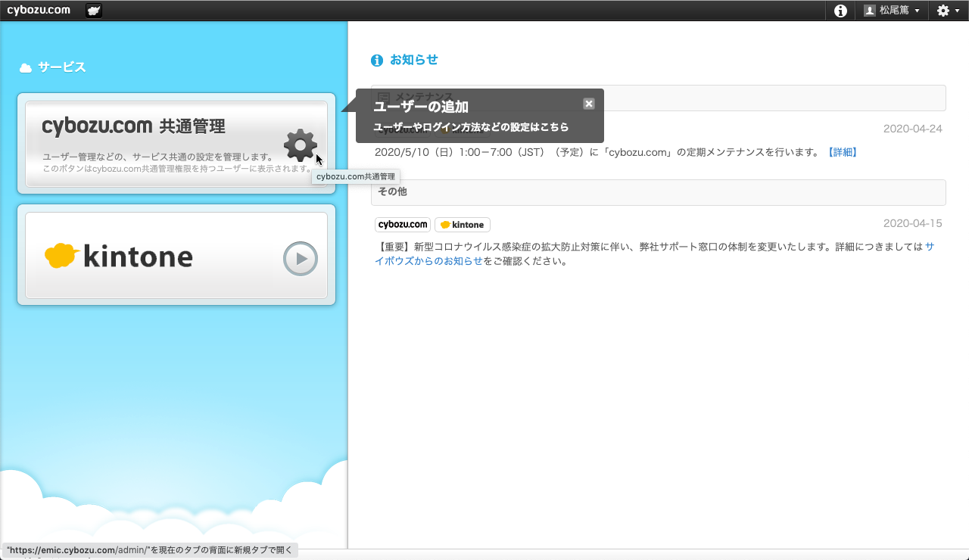Open the info icon in the top bar
Viewport: 969px width, 560px height.
pyautogui.click(x=840, y=11)
